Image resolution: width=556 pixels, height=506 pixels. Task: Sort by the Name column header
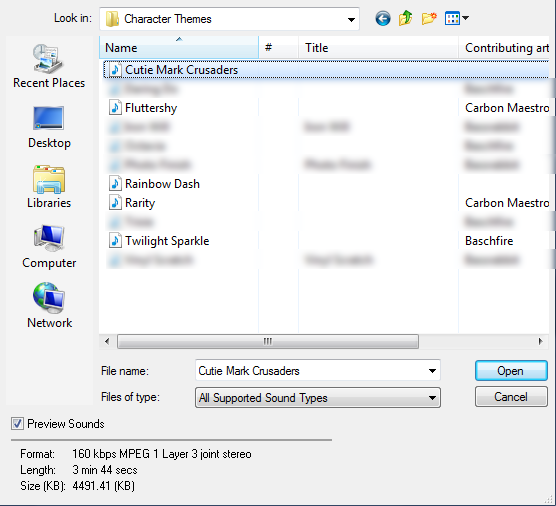click(179, 48)
